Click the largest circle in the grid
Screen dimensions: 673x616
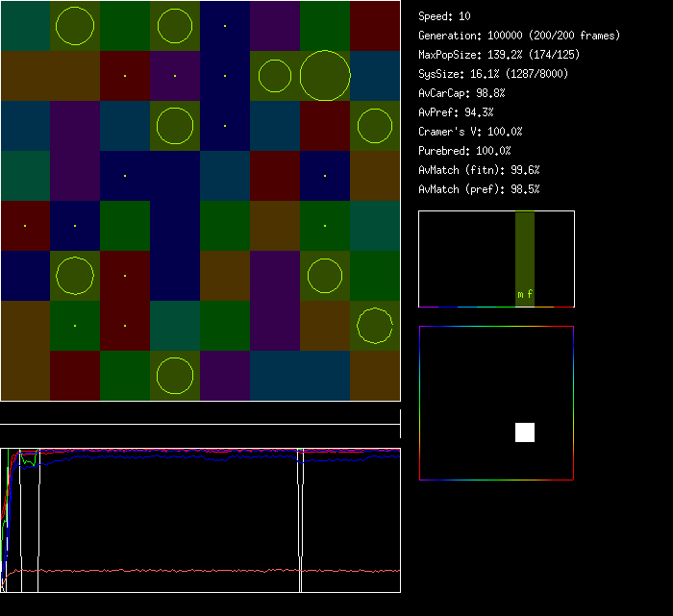point(325,76)
